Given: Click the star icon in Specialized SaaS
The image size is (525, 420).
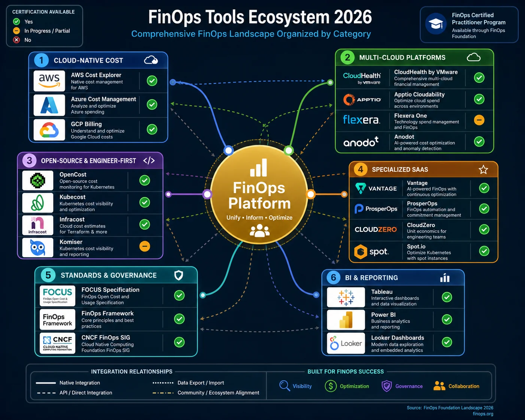Looking at the screenshot, I should tap(483, 170).
